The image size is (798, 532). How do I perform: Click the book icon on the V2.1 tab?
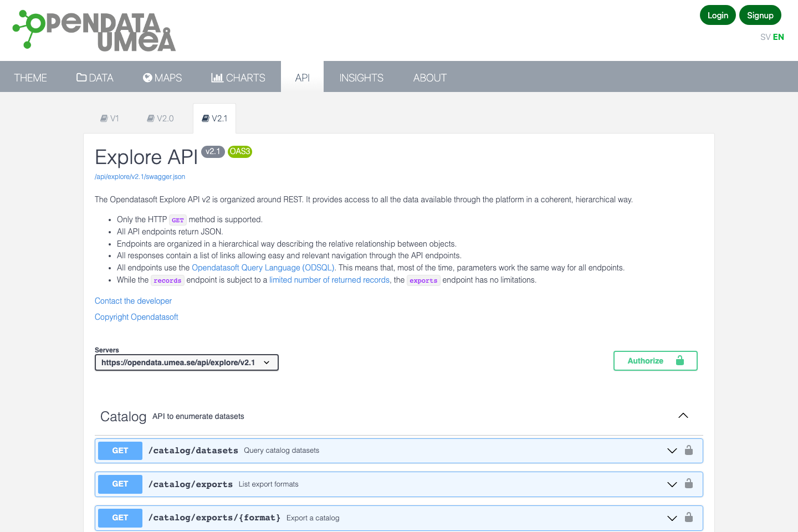204,118
